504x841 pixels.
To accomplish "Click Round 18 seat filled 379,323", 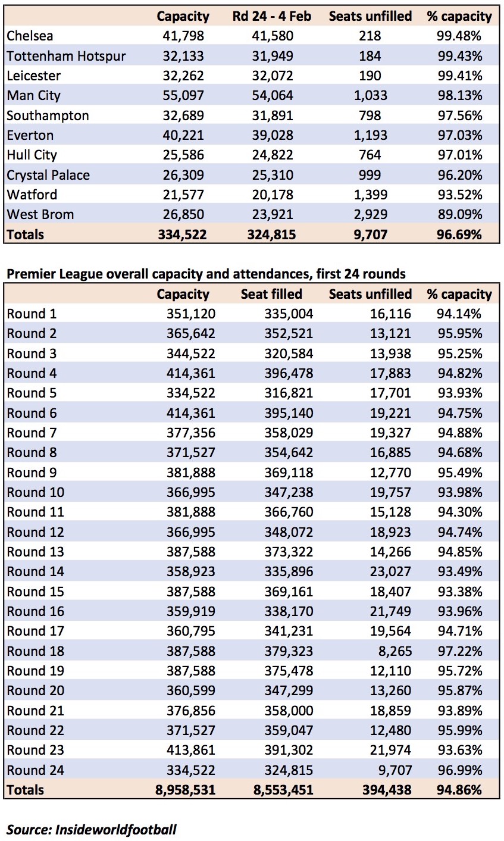I will tap(289, 651).
